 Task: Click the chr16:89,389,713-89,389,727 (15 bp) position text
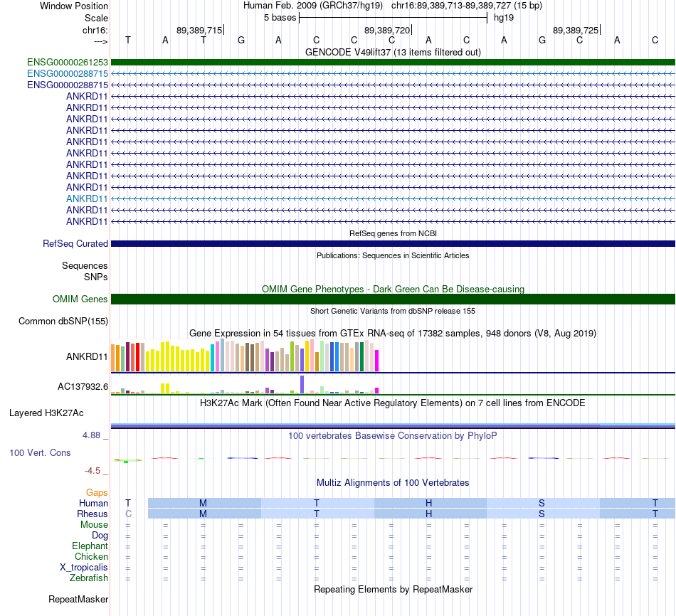pyautogui.click(x=467, y=6)
